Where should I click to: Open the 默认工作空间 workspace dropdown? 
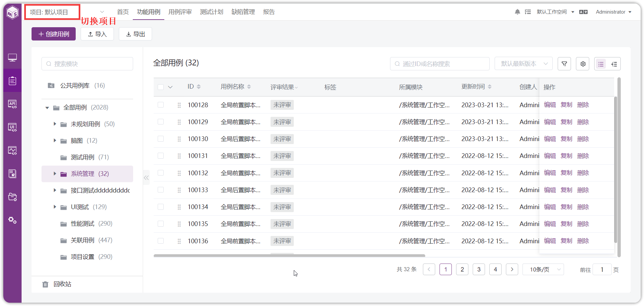pos(555,12)
